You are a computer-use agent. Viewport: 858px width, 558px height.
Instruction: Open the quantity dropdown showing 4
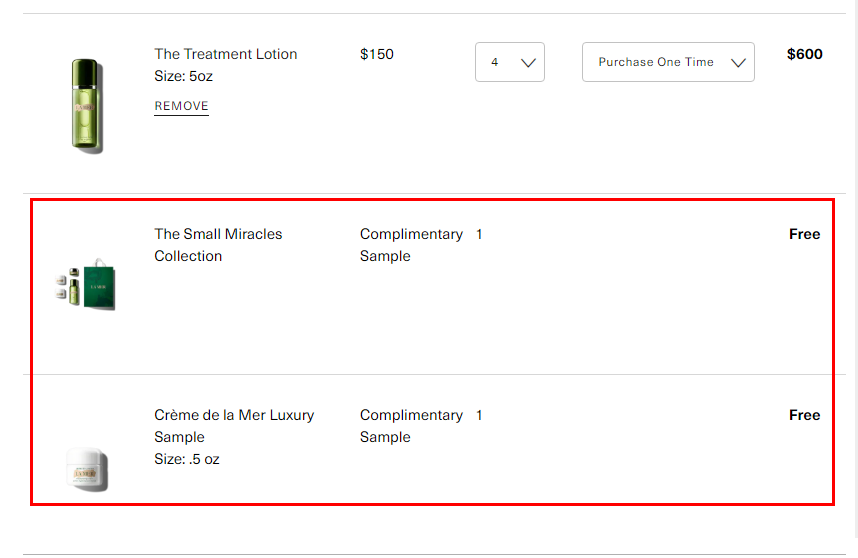(x=509, y=62)
